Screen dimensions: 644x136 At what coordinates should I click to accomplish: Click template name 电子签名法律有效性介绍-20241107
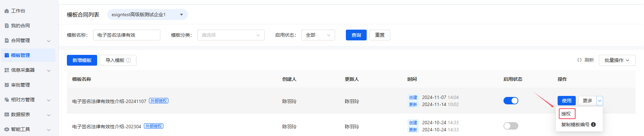(x=109, y=101)
